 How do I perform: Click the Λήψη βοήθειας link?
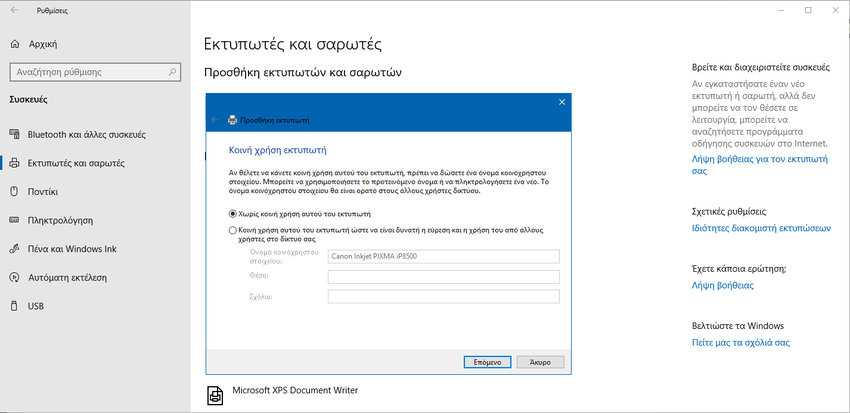[723, 286]
